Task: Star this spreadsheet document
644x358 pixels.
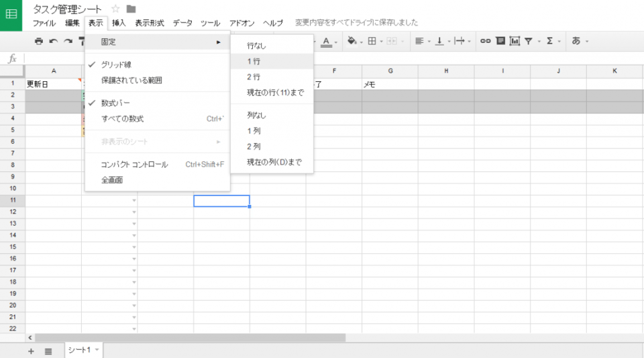Action: [115, 9]
